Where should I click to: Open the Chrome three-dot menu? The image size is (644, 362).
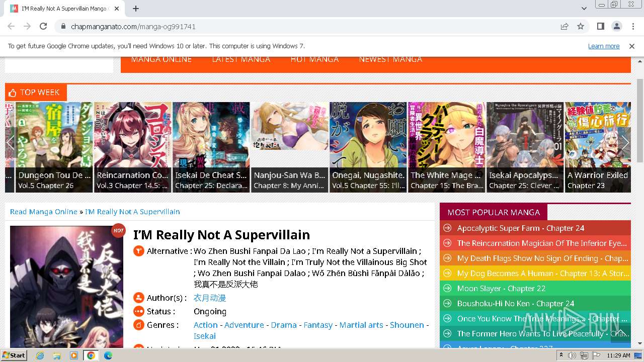(x=632, y=26)
